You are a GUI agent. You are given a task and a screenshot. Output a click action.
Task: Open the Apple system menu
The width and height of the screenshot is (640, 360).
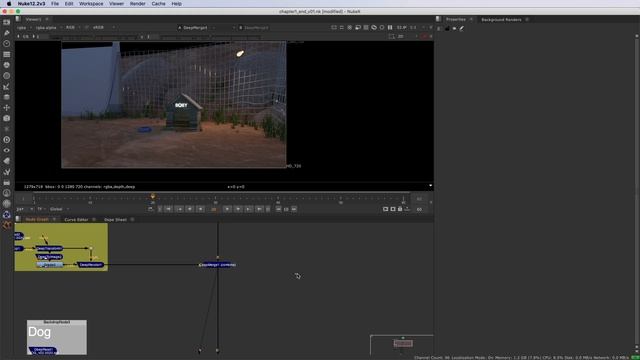9,4
